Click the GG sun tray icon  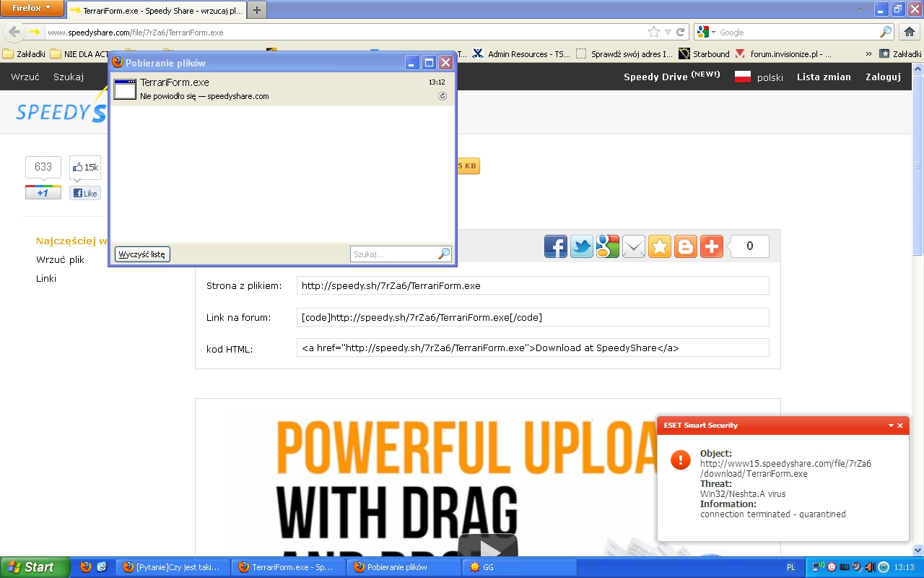click(832, 567)
